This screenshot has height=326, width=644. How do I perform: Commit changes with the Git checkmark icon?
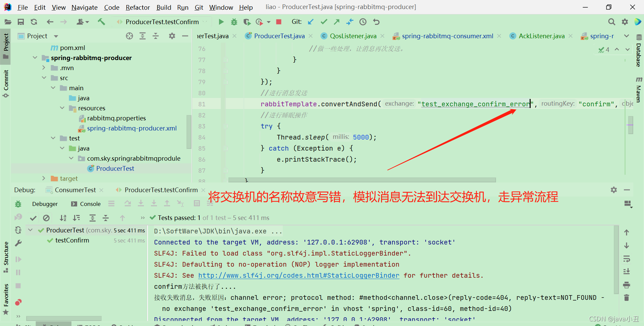coord(324,22)
